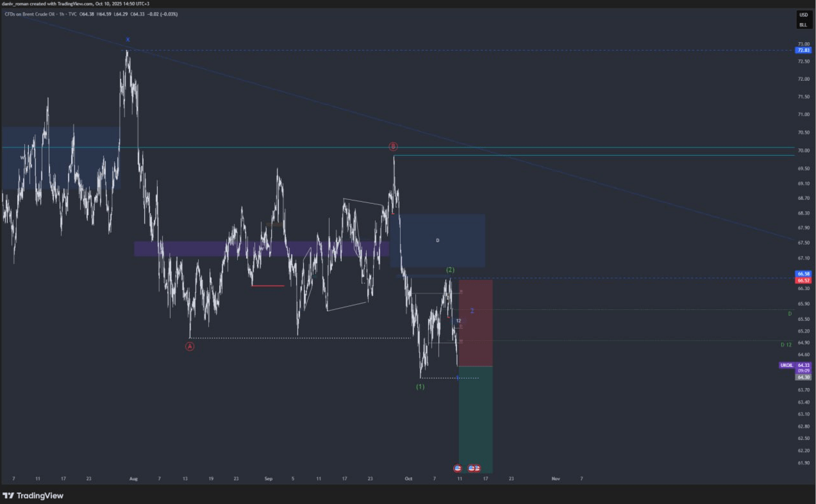
Task: Click the red circled A wave marker
Action: (190, 346)
